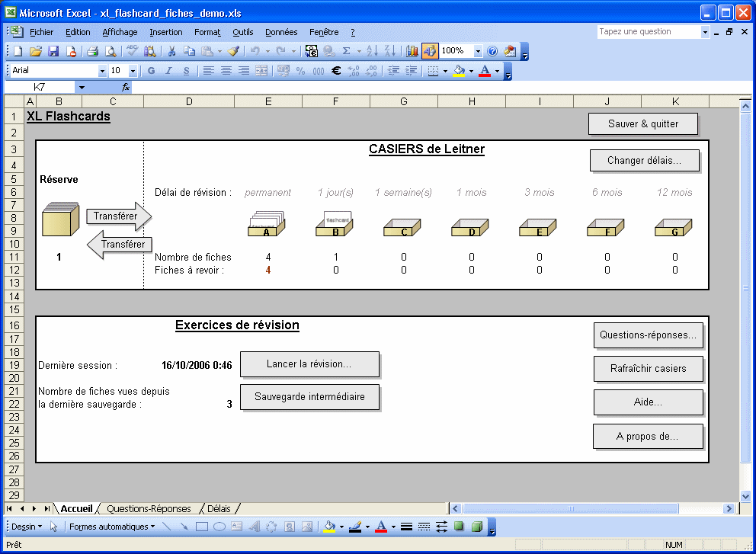Click the A propos de... button
Image resolution: width=756 pixels, height=554 pixels.
(648, 437)
